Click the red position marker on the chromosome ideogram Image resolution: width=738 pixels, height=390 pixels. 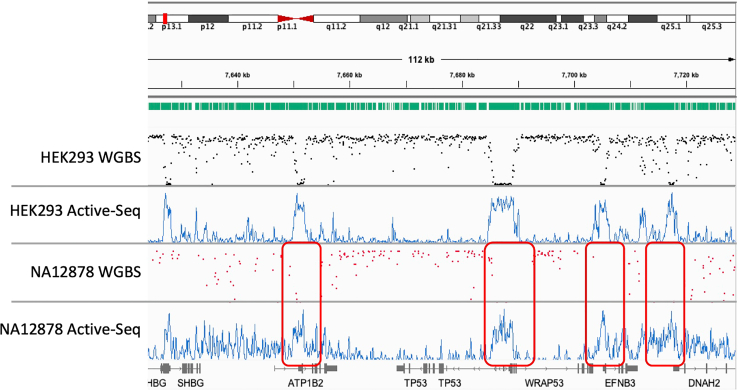point(165,18)
